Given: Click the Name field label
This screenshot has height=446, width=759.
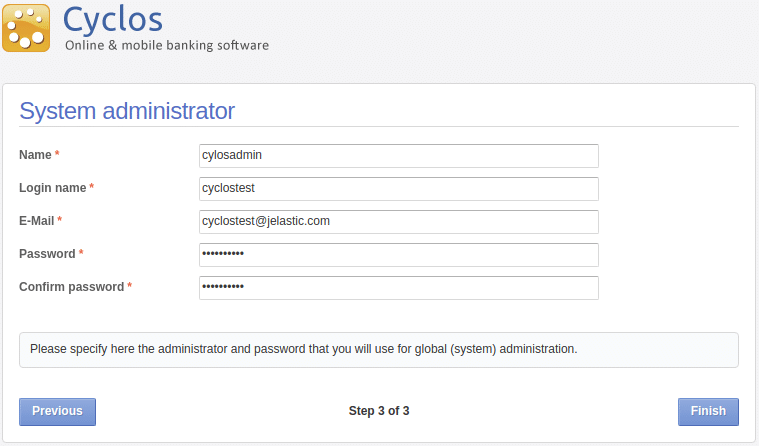Looking at the screenshot, I should 35,155.
